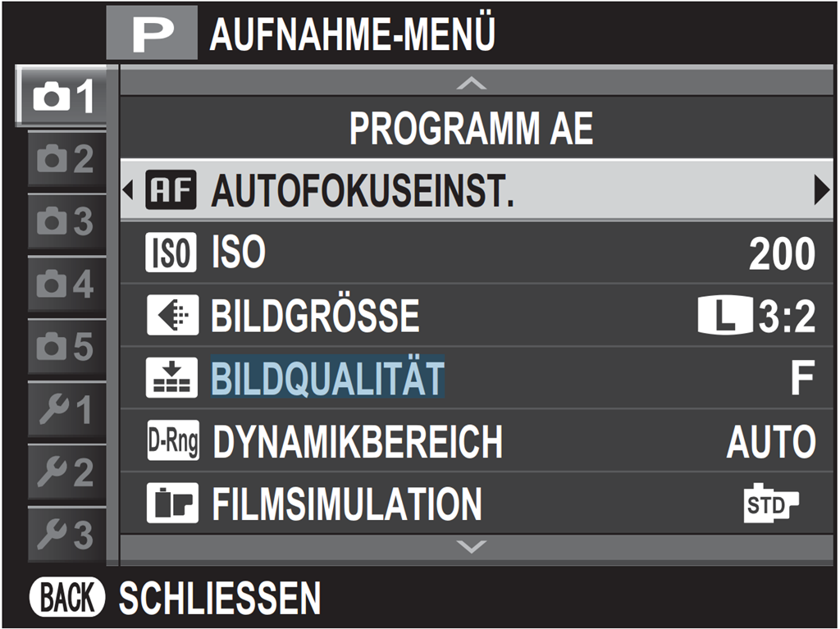The image size is (840, 629).
Task: Click the BILDGRÖSSE image size icon
Action: point(171,316)
